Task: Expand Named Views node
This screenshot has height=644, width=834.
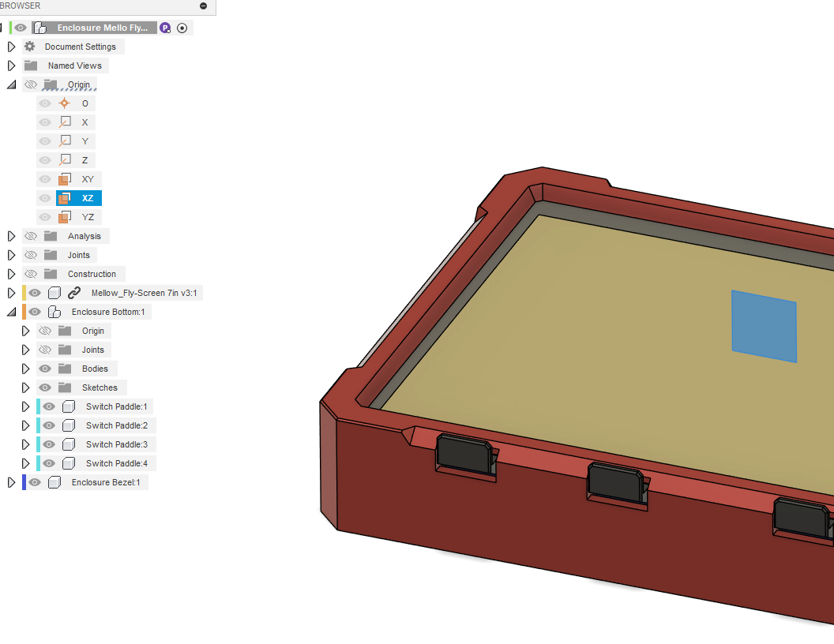Action: (x=11, y=66)
